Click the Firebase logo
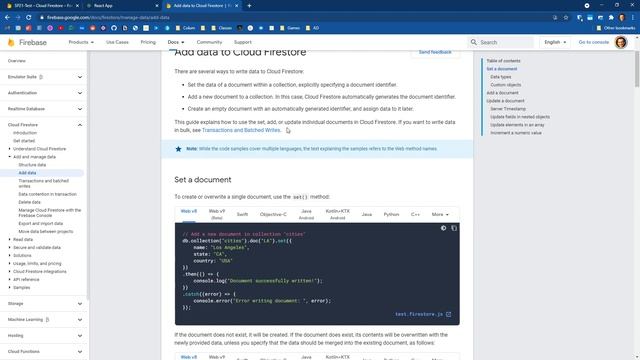Screen dimensions: 640x360 point(27,42)
